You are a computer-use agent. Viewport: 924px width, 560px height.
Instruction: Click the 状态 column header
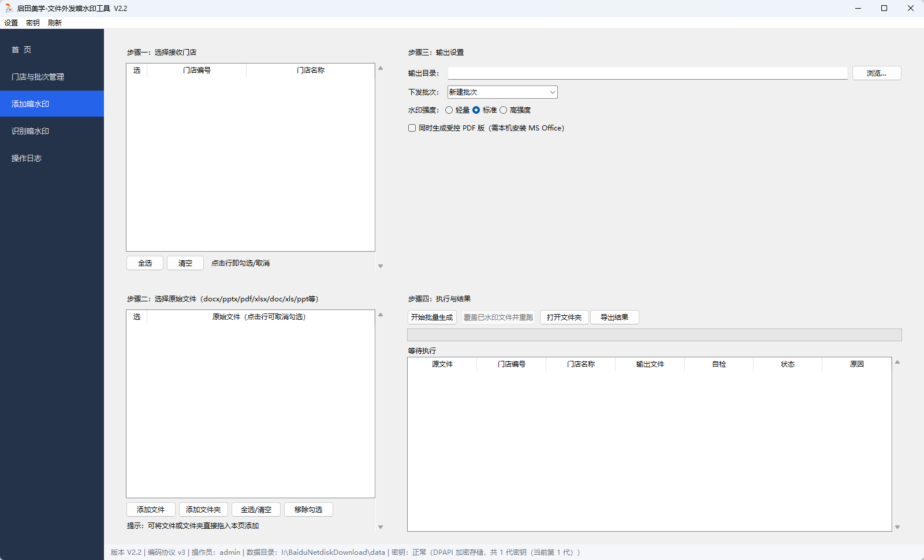pos(788,364)
